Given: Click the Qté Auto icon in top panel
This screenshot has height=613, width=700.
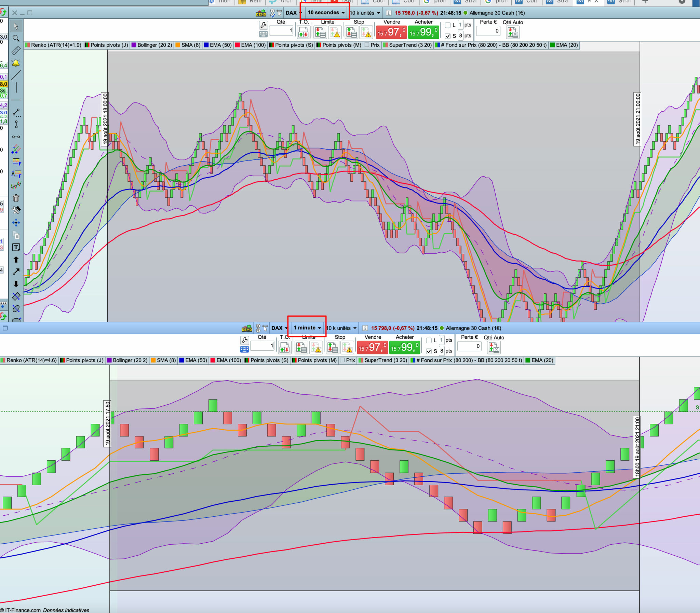Looking at the screenshot, I should click(x=512, y=32).
